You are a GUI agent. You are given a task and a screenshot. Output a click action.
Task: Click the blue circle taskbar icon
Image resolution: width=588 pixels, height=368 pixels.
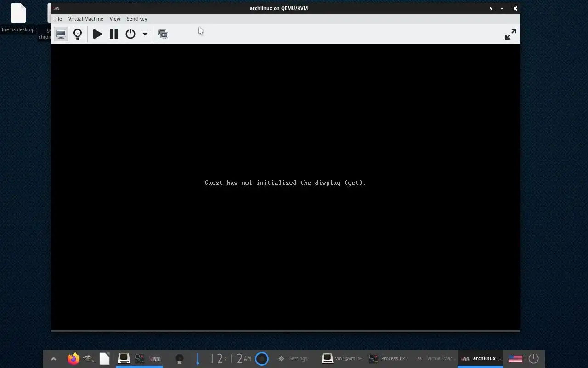point(262,359)
